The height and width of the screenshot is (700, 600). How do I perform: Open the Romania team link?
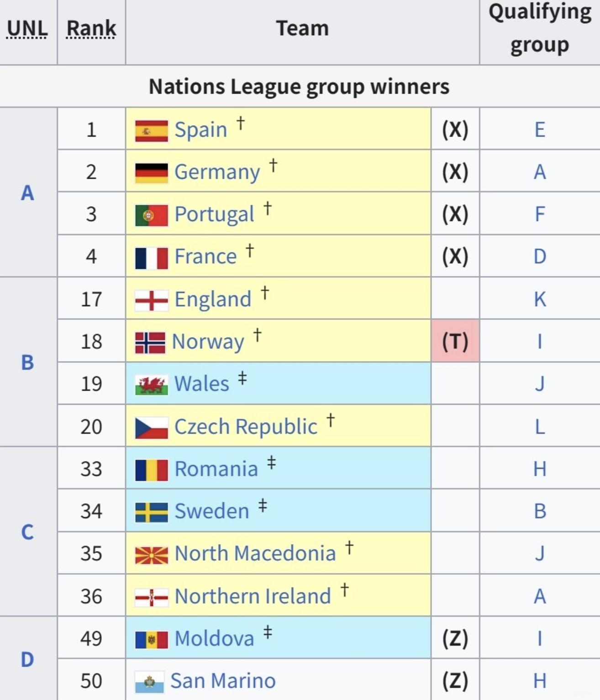pyautogui.click(x=216, y=469)
